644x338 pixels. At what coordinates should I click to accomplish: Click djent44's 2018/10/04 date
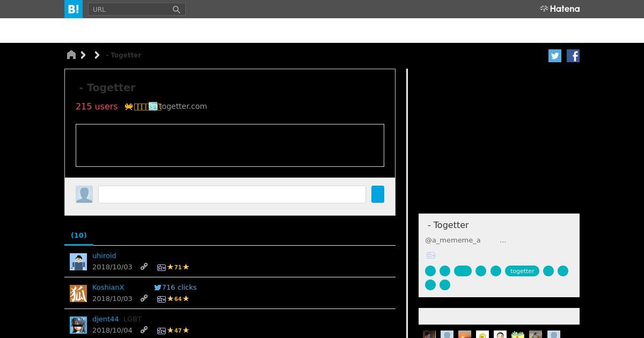pos(112,330)
